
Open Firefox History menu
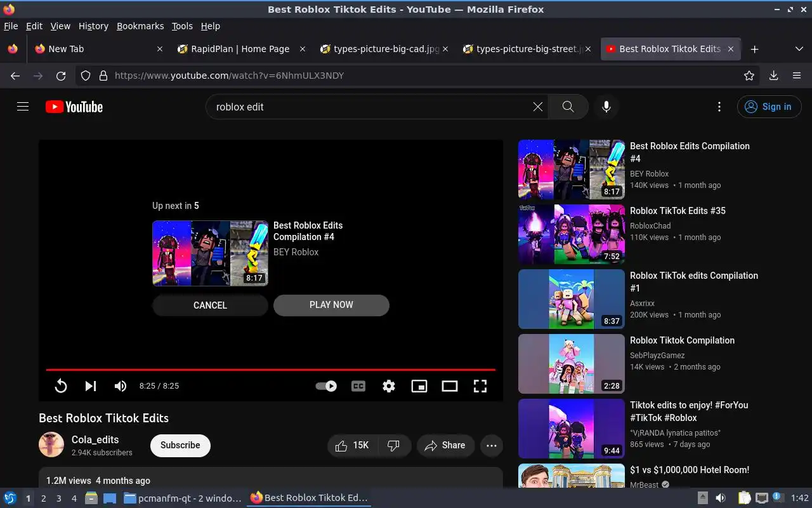click(93, 26)
